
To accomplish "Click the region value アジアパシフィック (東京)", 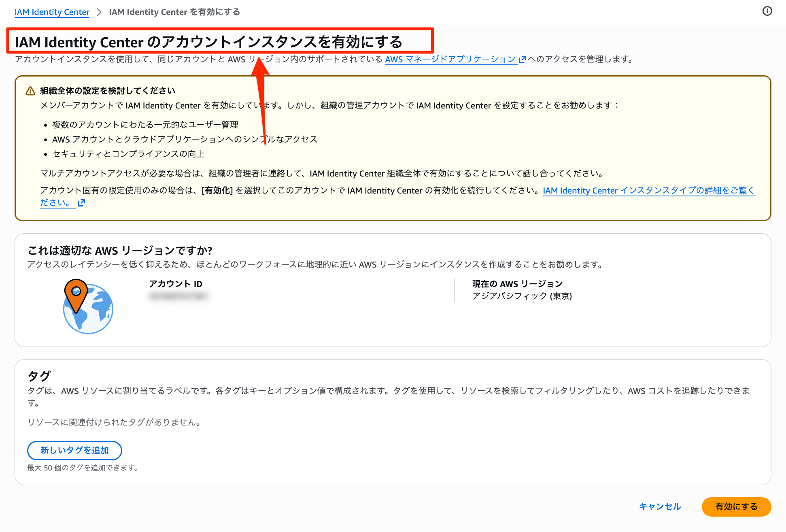I will pyautogui.click(x=522, y=296).
